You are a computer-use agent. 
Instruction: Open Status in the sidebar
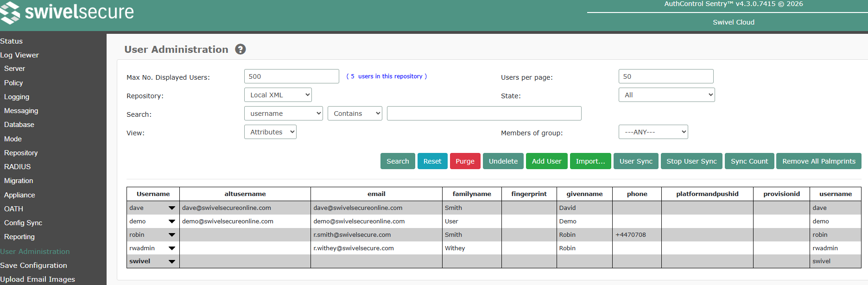pyautogui.click(x=12, y=41)
